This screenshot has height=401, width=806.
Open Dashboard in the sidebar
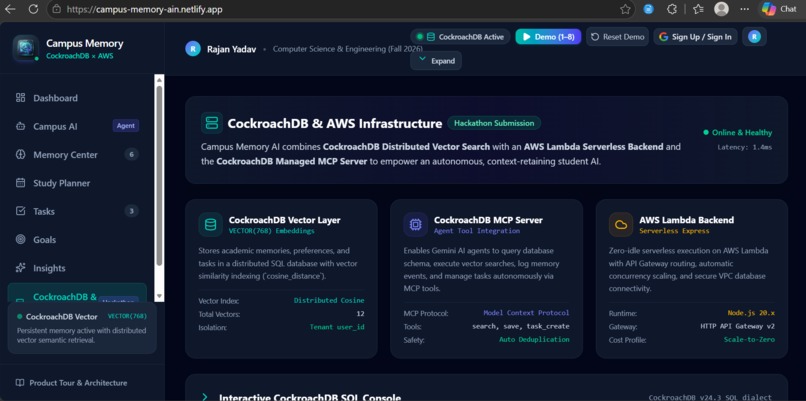coord(77,98)
